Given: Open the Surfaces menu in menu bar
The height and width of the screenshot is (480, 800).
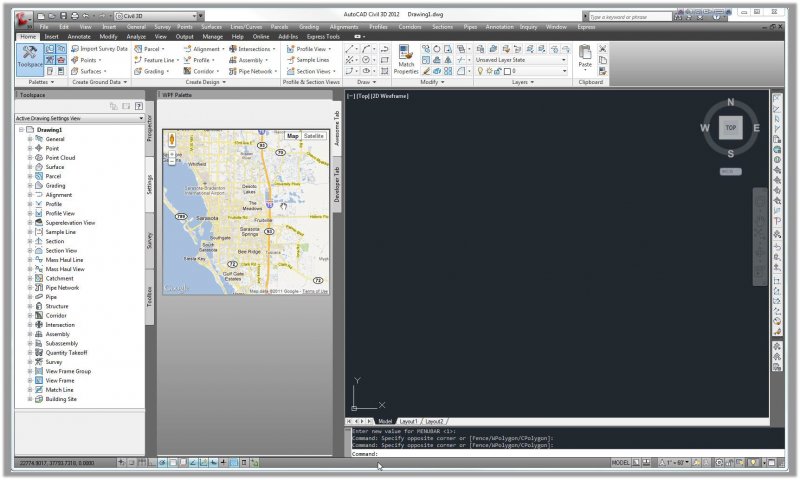Looking at the screenshot, I should coord(211,27).
